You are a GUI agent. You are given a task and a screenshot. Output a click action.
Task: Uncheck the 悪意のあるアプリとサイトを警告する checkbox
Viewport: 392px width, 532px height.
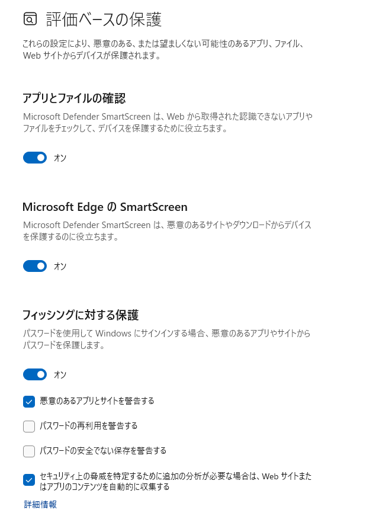click(x=29, y=402)
